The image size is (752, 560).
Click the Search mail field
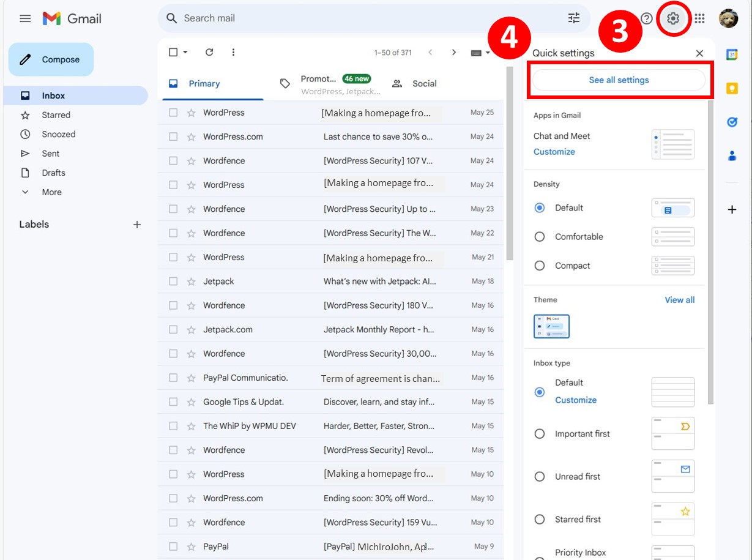(373, 18)
